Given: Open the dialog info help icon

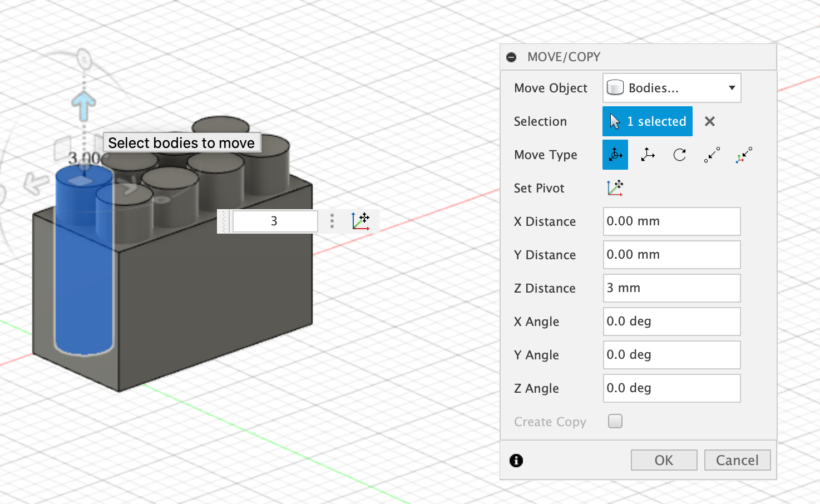Looking at the screenshot, I should 516,461.
